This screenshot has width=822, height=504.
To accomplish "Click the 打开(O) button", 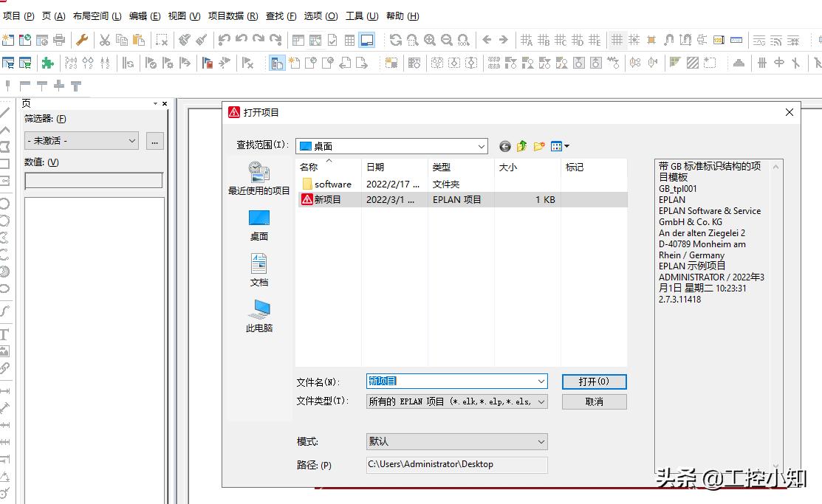I will [594, 382].
